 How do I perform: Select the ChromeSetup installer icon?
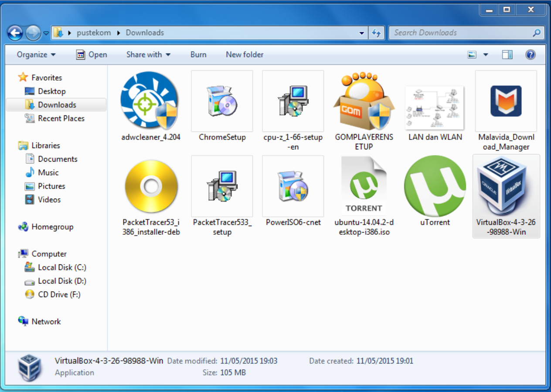tap(222, 101)
